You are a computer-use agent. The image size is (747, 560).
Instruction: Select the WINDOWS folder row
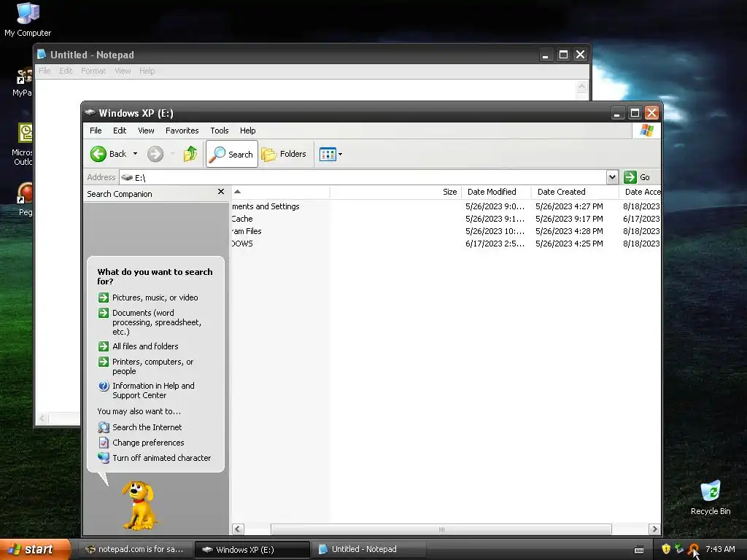click(x=242, y=244)
